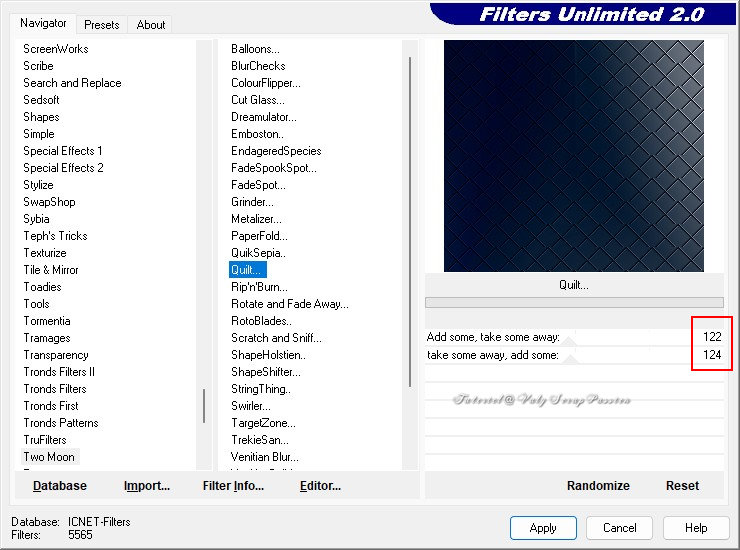Reset the filter parameters
The height and width of the screenshot is (550, 740).
click(x=682, y=486)
